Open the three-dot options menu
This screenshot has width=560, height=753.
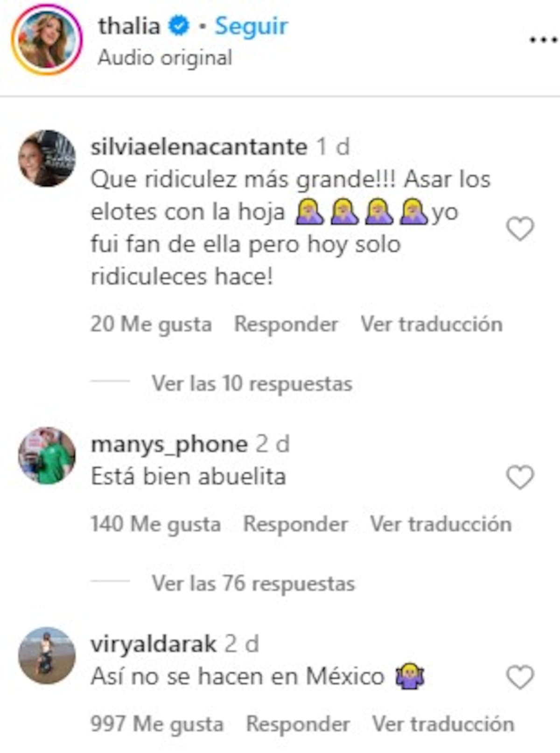(x=543, y=40)
